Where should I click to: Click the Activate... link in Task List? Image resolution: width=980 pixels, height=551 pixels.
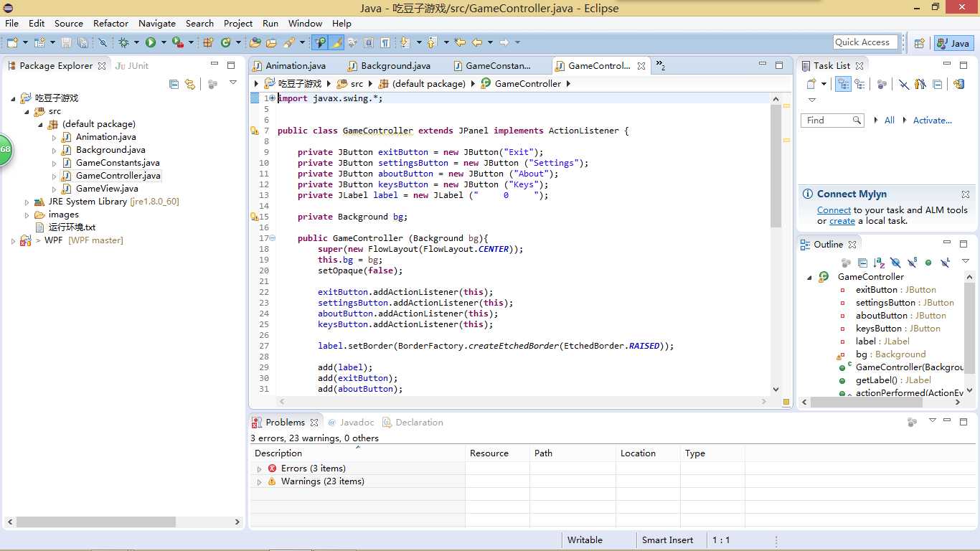(x=933, y=121)
